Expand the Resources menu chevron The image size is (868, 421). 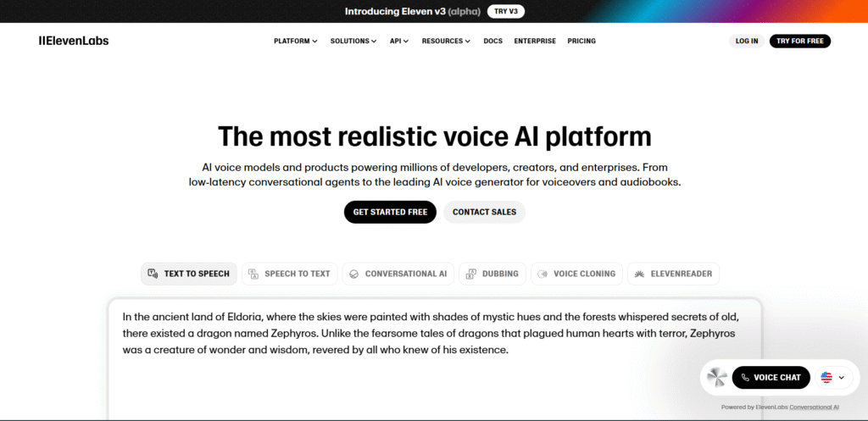coord(468,42)
